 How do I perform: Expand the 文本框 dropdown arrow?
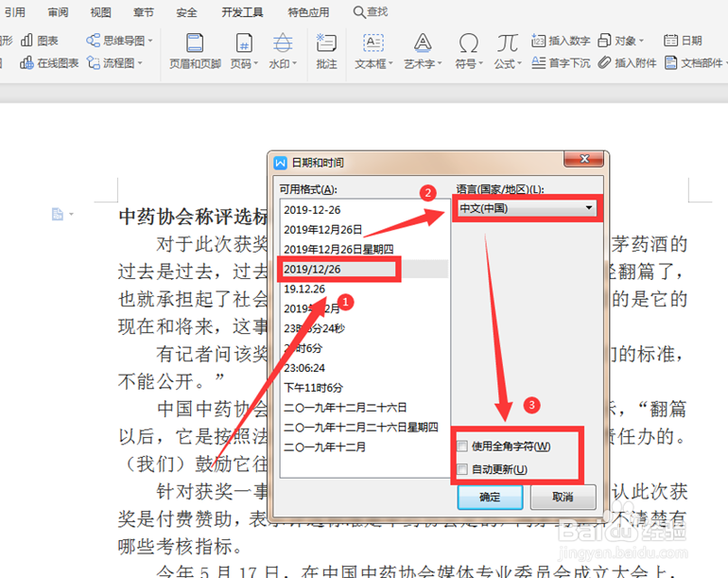tap(390, 63)
